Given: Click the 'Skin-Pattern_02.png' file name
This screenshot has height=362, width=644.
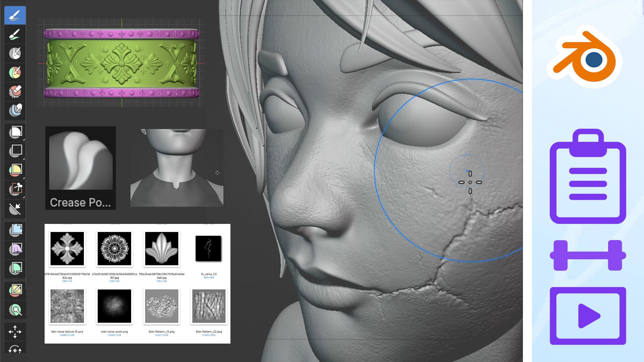Looking at the screenshot, I should click(209, 332).
